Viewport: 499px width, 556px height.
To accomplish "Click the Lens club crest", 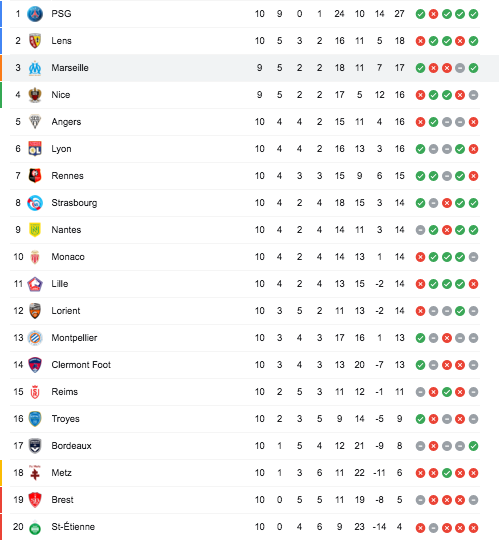I will pos(35,41).
